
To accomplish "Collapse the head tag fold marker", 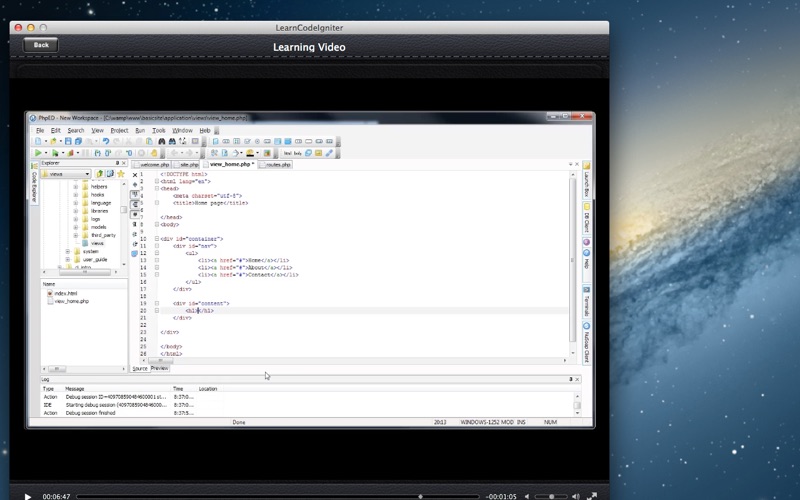I will [x=157, y=188].
